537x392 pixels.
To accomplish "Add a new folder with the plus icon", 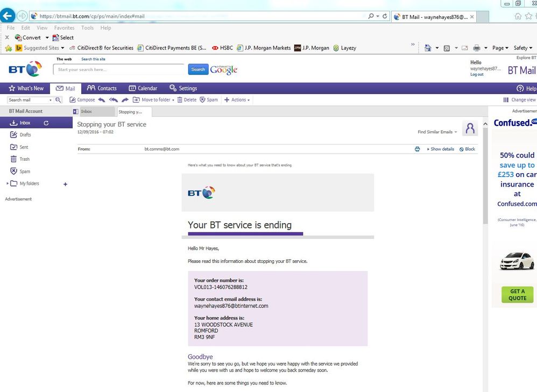I will click(66, 184).
